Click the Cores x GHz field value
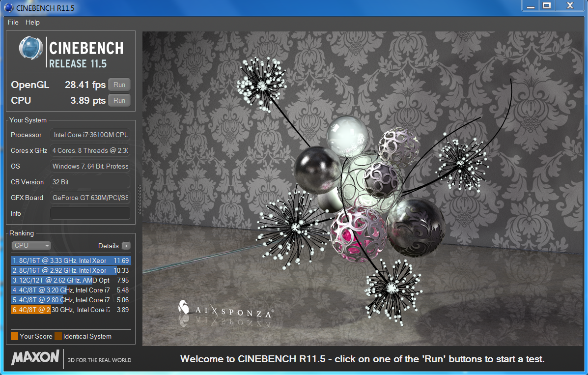588x375 pixels. pos(90,150)
